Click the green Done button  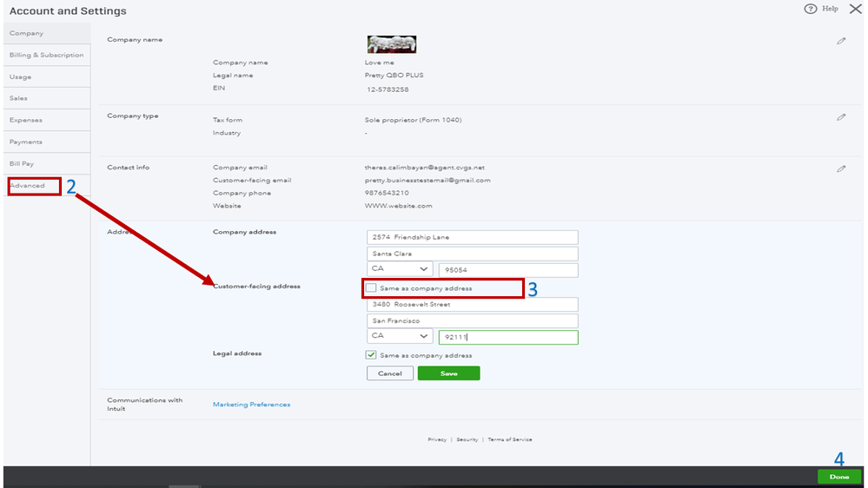pos(839,477)
